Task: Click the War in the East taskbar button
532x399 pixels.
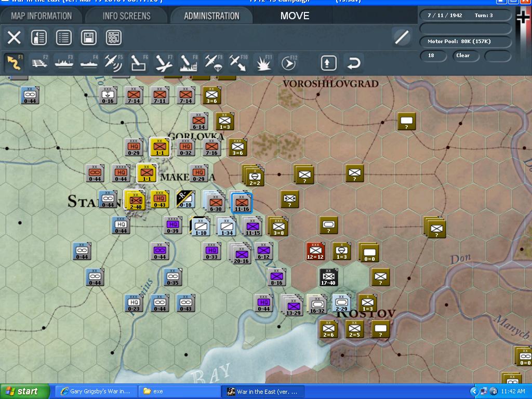Action: pyautogui.click(x=262, y=392)
